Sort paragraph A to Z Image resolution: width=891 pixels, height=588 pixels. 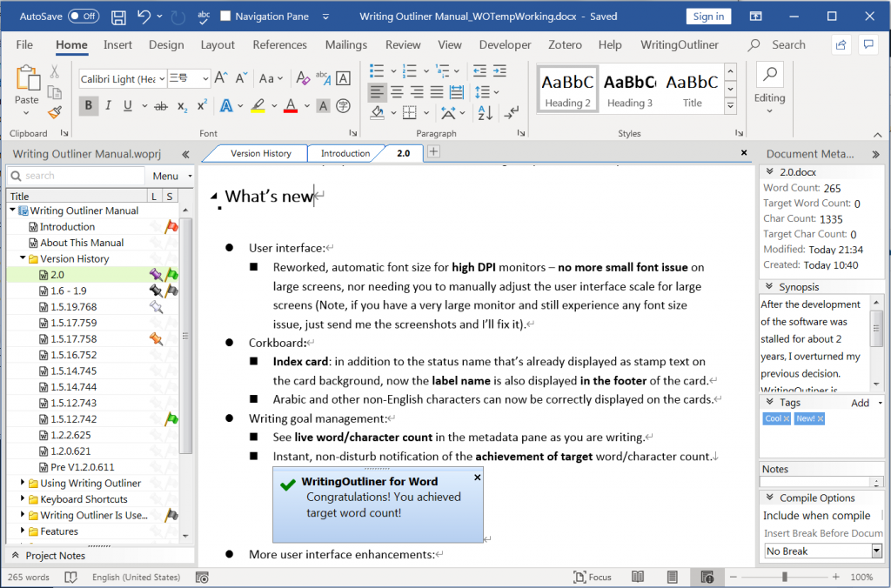coord(486,113)
